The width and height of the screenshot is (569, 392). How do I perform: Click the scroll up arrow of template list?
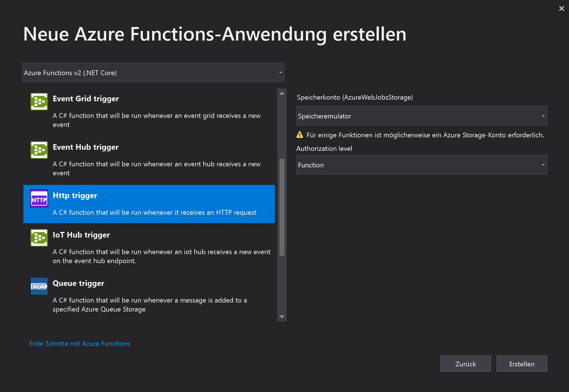point(282,93)
